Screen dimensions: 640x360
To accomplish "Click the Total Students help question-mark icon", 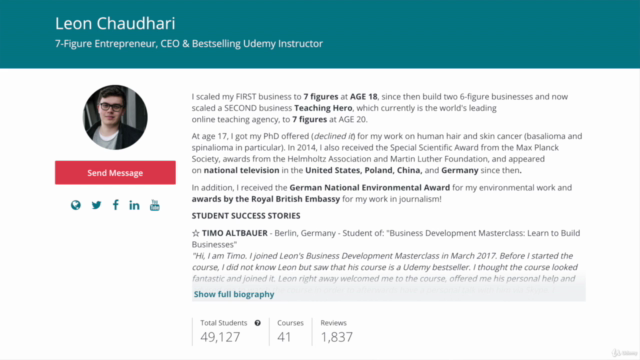I will pos(258,323).
